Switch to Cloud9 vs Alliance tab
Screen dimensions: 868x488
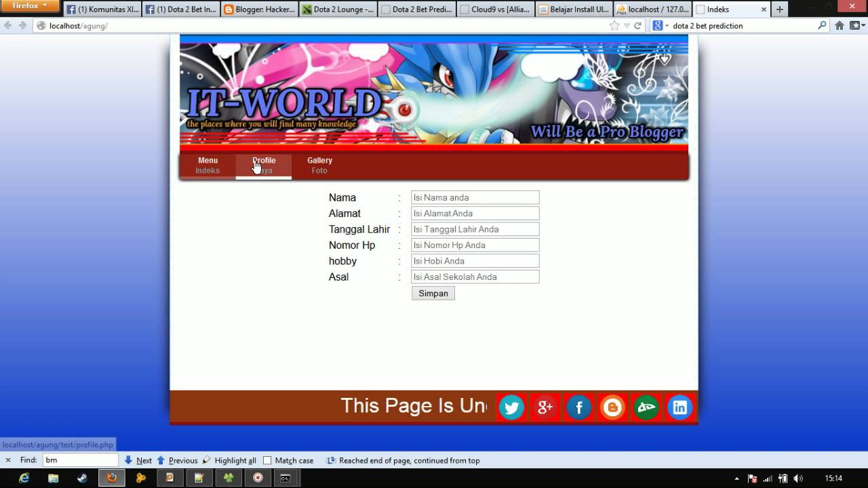coord(496,9)
